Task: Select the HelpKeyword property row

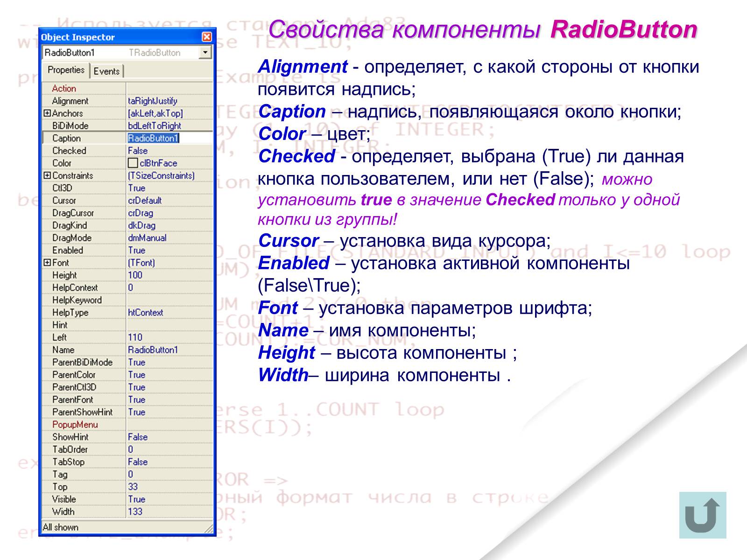Action: 127,300
